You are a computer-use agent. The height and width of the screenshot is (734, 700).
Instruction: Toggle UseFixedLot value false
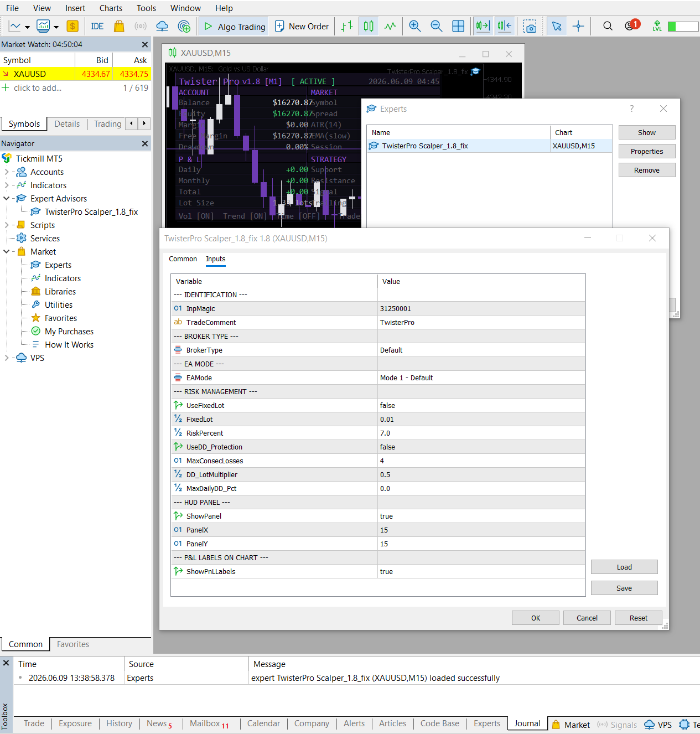(x=481, y=406)
